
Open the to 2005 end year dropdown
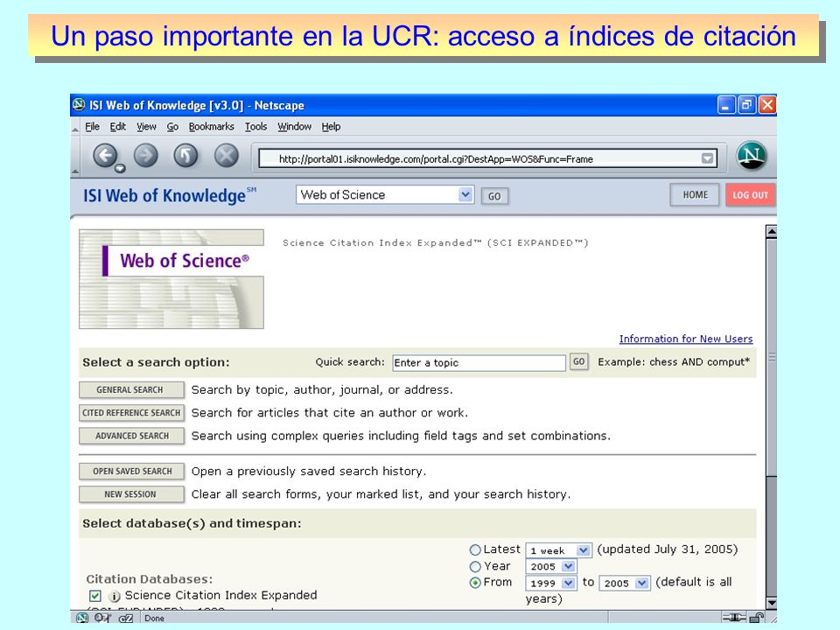(x=625, y=583)
